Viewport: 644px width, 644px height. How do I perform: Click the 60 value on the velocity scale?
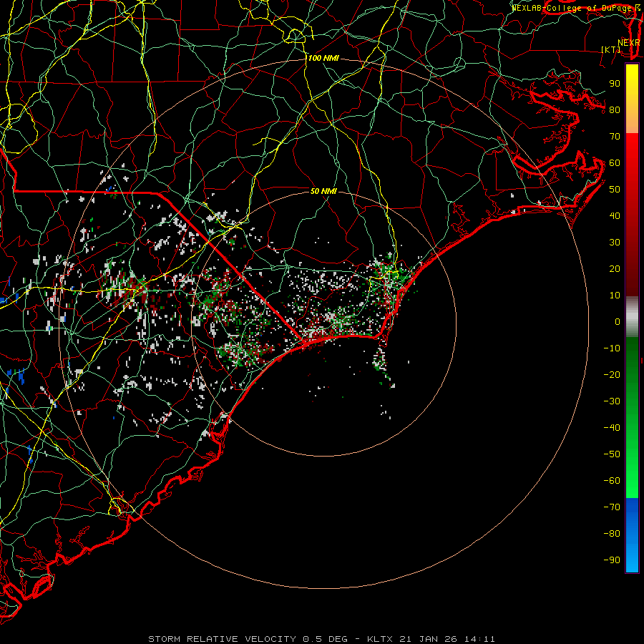(x=615, y=163)
